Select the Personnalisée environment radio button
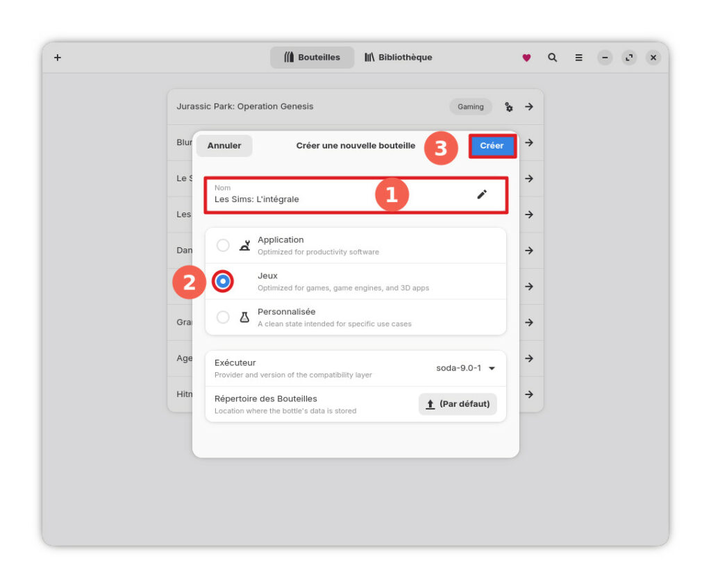The image size is (711, 588). click(223, 317)
